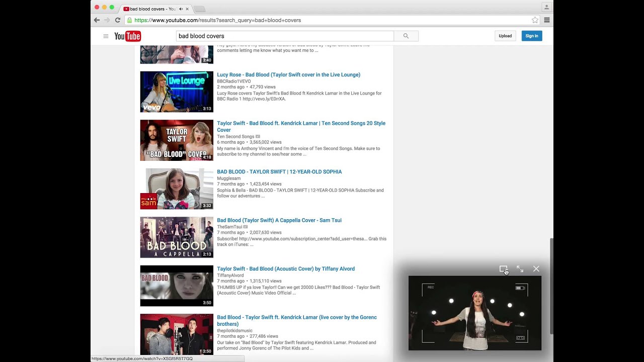Click '2,007,630 views' text

[266, 233]
